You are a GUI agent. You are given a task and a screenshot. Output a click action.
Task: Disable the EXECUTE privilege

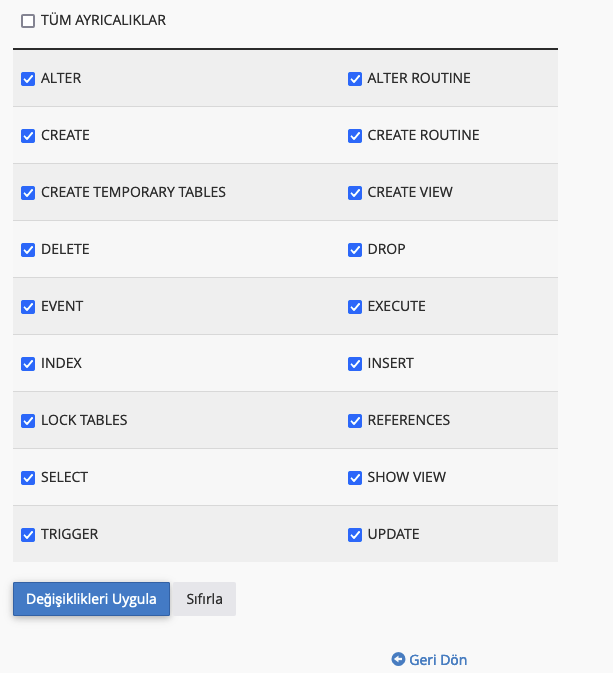(x=355, y=307)
